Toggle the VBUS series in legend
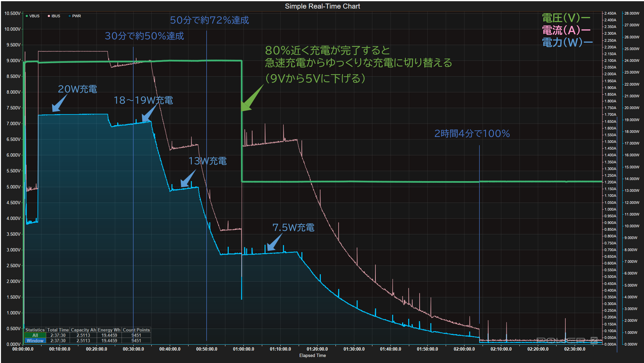 tap(34, 16)
